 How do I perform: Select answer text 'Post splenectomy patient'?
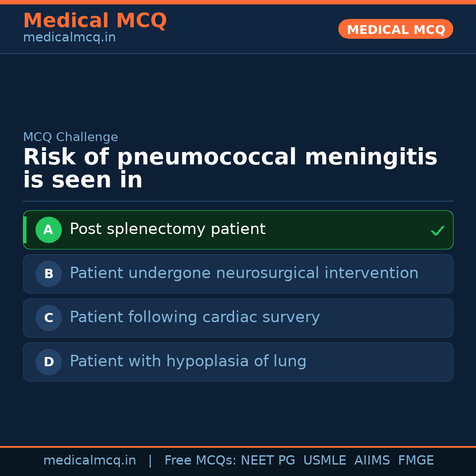point(167,229)
